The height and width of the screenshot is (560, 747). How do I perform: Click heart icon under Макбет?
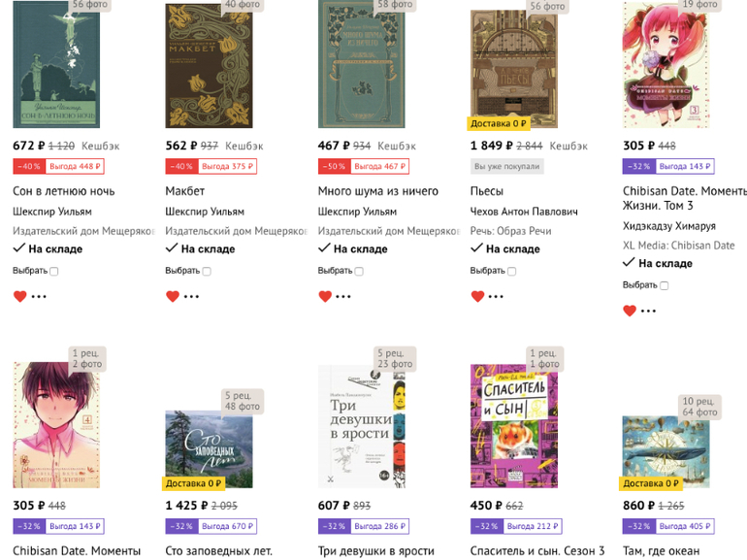pos(172,297)
